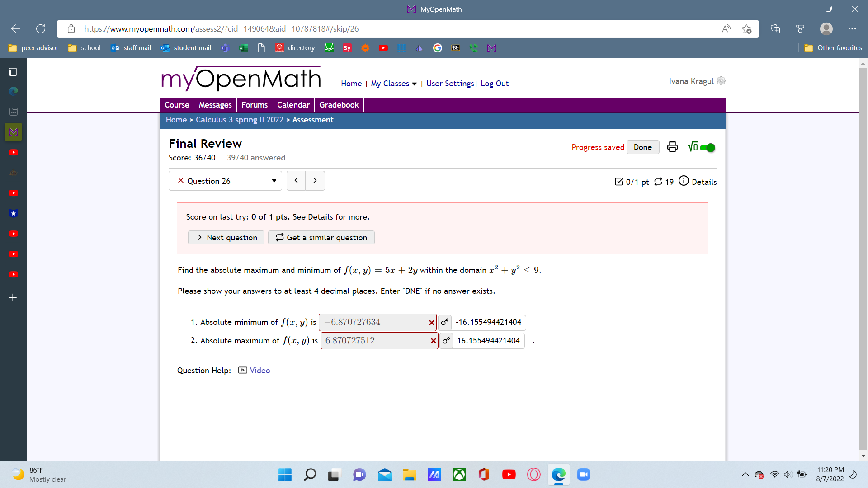Open the Gradebook tab

[x=339, y=105]
